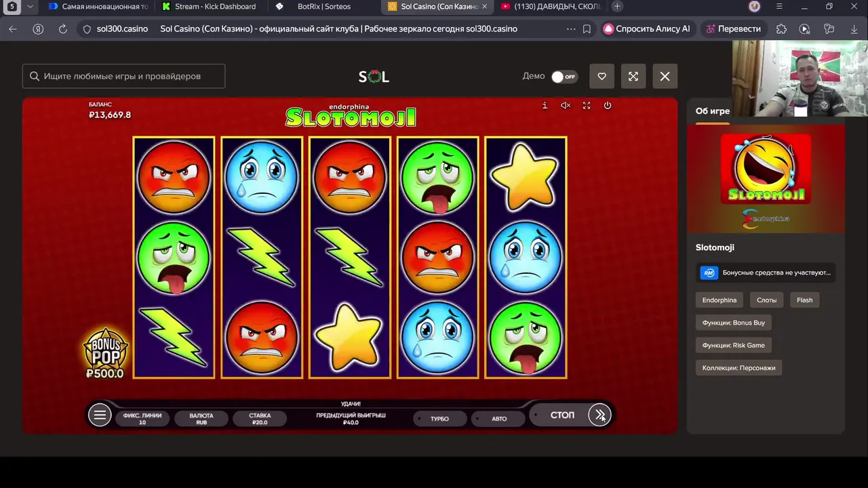
Task: Open the game info 'i' icon
Action: pos(545,106)
